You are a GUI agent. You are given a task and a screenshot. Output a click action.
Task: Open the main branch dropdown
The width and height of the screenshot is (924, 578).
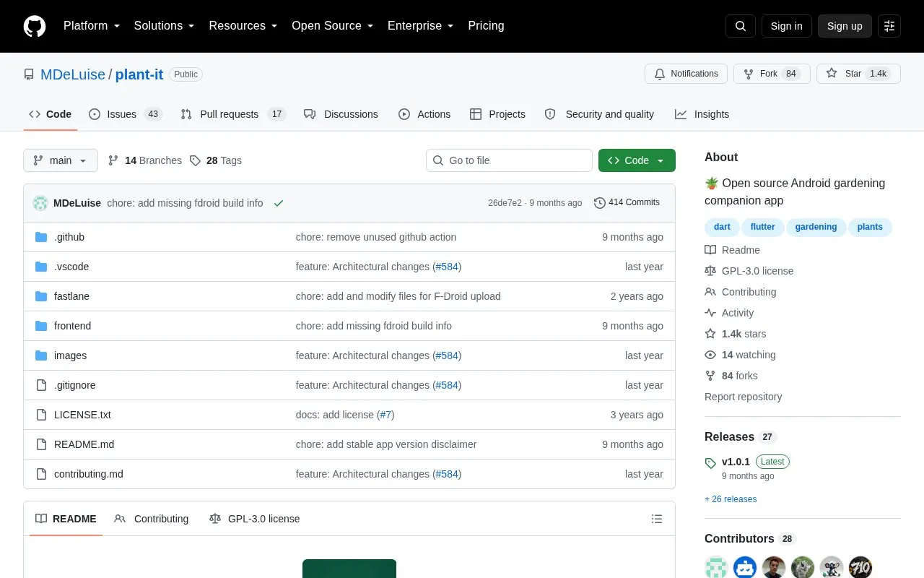pyautogui.click(x=61, y=160)
